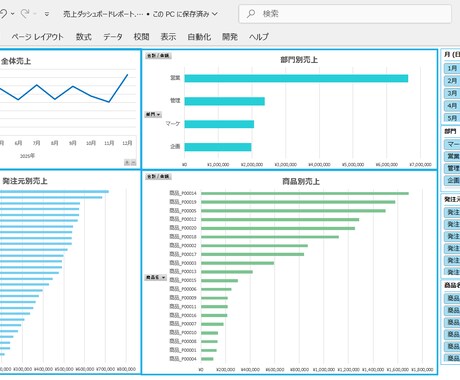Open the ヘルプ ribbon tab
The width and height of the screenshot is (460, 380).
[259, 37]
